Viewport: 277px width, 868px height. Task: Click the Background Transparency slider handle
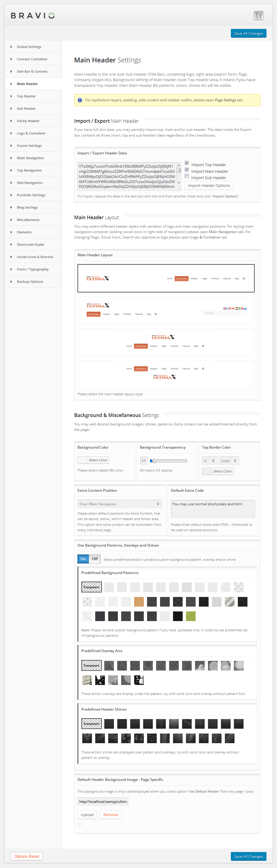154,461
